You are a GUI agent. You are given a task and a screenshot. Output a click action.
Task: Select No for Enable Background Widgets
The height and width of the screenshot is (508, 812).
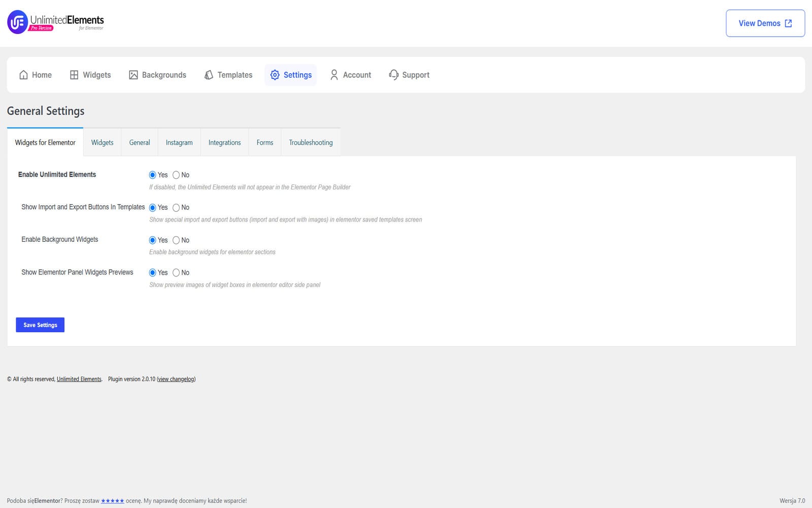(x=176, y=240)
